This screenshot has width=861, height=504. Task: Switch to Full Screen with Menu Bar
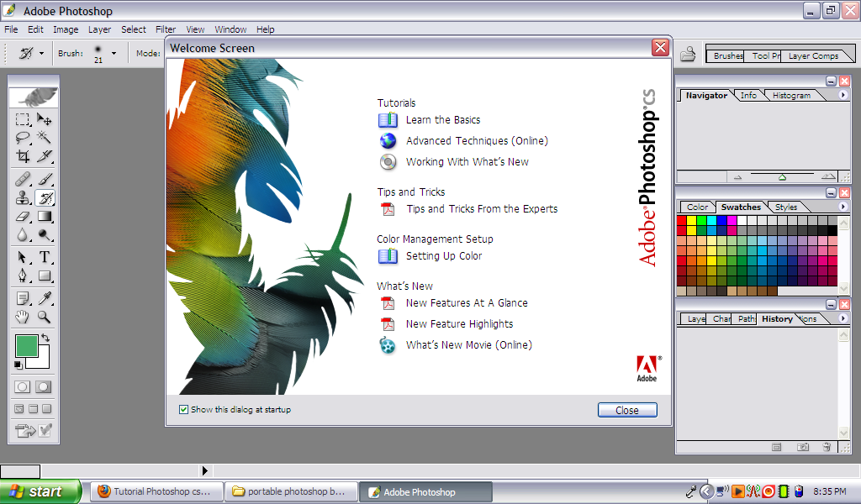coord(33,408)
